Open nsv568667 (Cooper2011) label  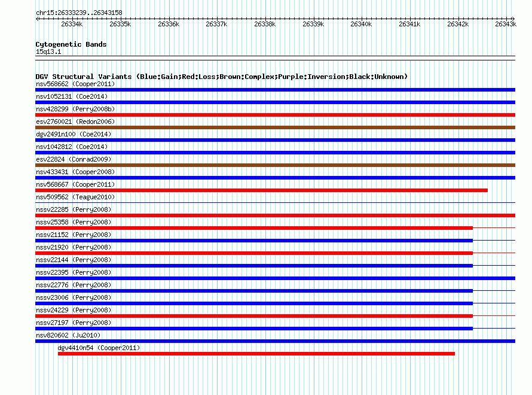pyautogui.click(x=75, y=184)
